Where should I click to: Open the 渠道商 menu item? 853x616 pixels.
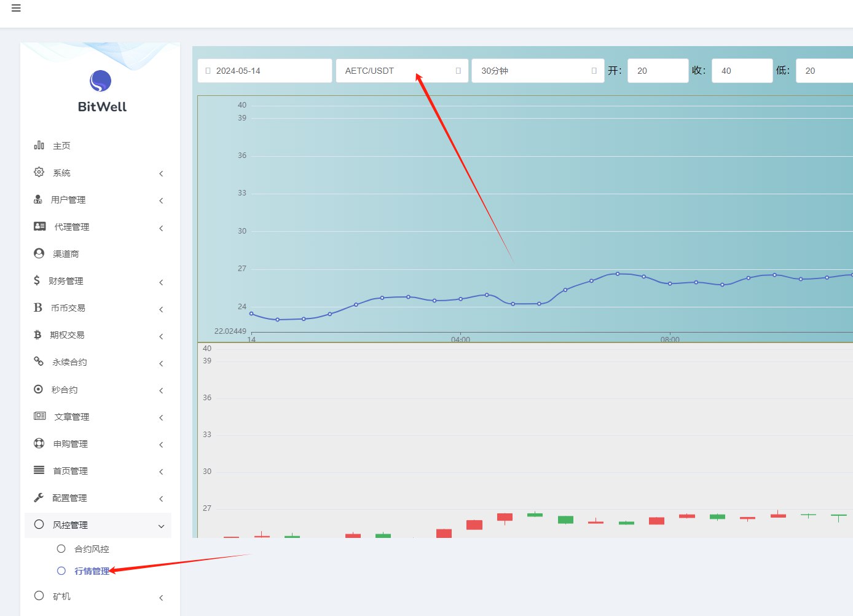point(66,254)
